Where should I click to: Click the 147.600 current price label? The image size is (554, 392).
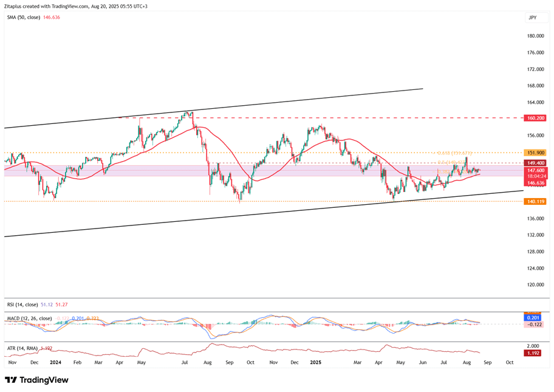coord(535,171)
